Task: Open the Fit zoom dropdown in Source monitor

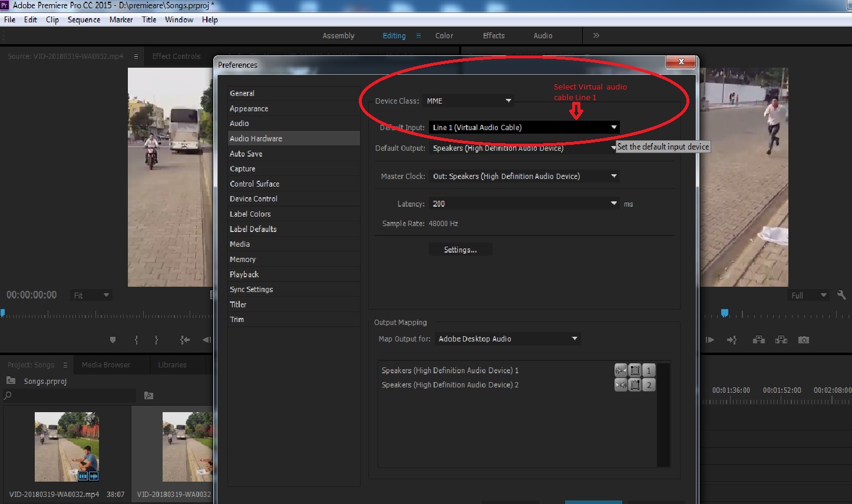Action: [x=91, y=295]
